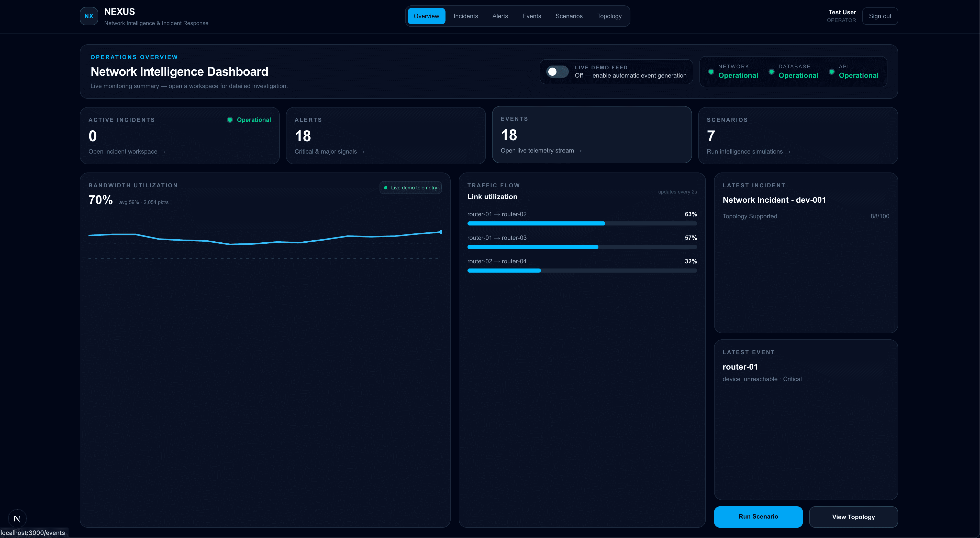This screenshot has width=980, height=538.
Task: Click the View Topology button
Action: pyautogui.click(x=853, y=517)
